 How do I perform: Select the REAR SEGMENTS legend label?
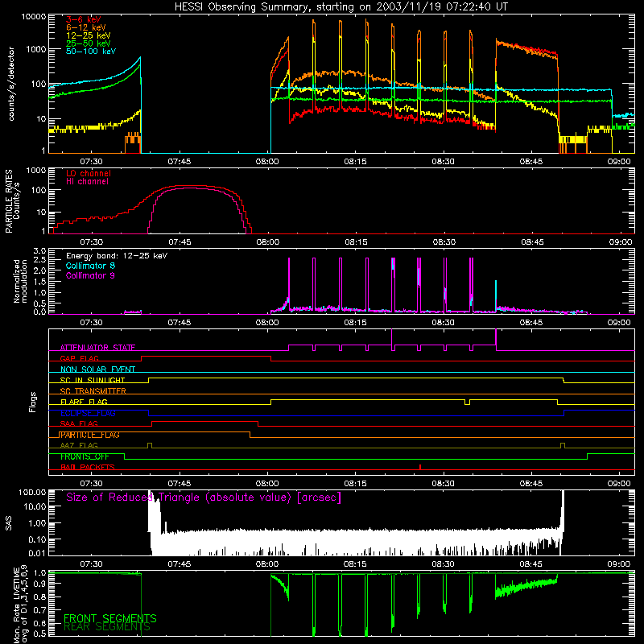pos(107,627)
